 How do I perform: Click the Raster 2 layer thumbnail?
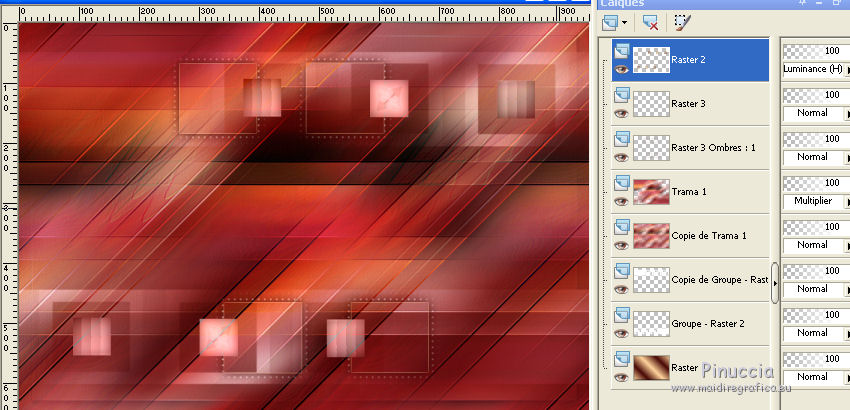(x=652, y=60)
